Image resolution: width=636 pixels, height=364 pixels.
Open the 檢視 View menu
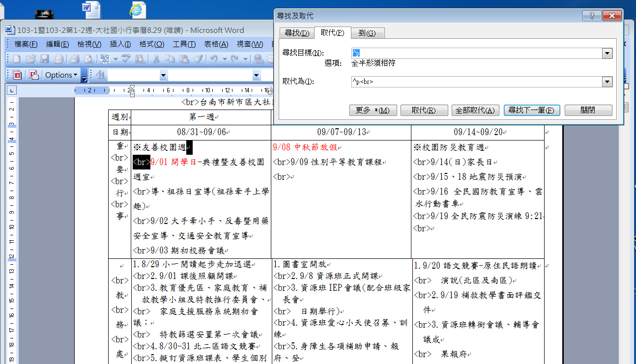click(89, 44)
